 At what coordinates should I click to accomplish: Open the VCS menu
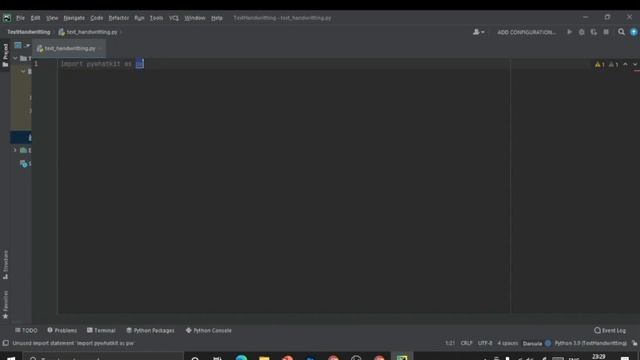[x=174, y=18]
